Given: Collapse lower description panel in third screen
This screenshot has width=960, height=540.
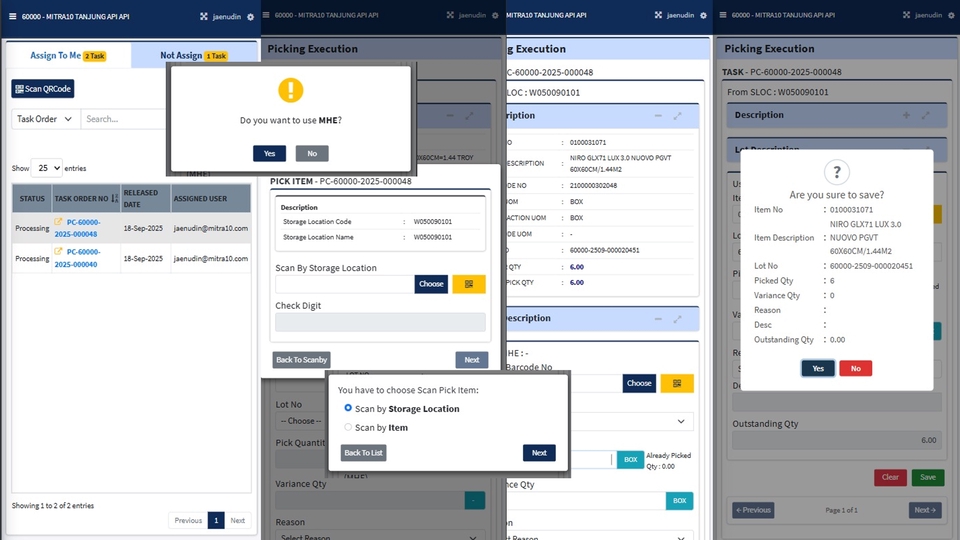Looking at the screenshot, I should (658, 319).
